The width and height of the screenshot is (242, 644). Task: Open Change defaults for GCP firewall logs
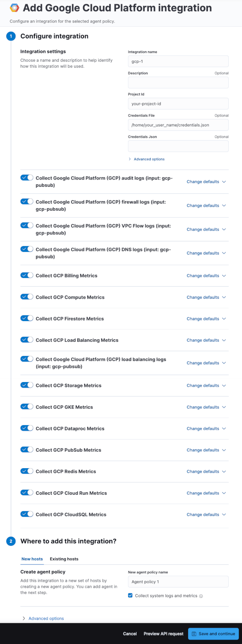coord(206,206)
